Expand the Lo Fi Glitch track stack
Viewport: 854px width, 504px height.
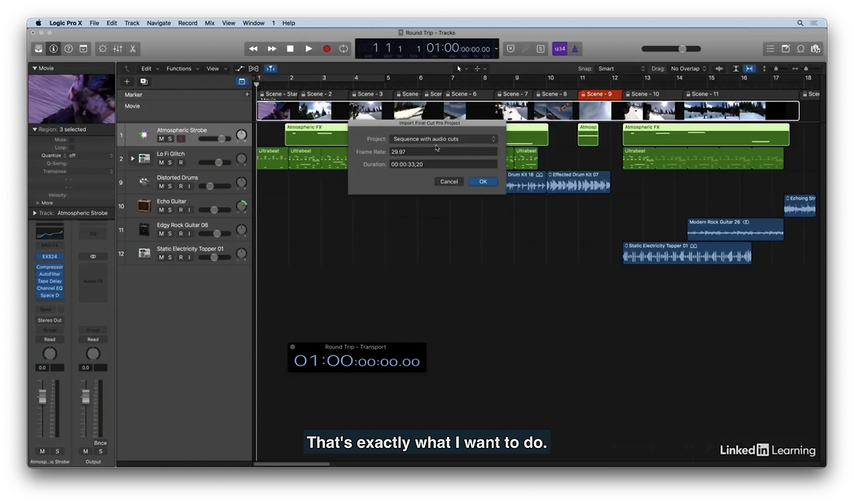pyautogui.click(x=133, y=159)
